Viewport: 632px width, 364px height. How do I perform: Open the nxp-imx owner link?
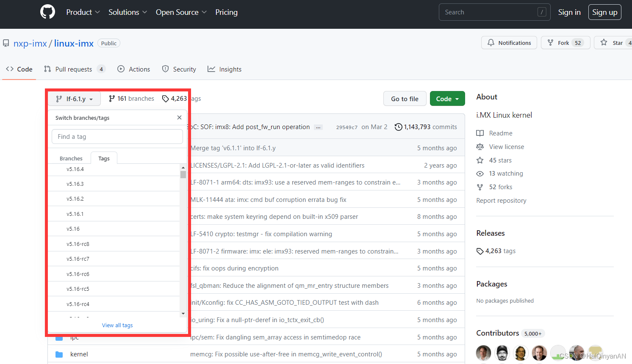(30, 43)
